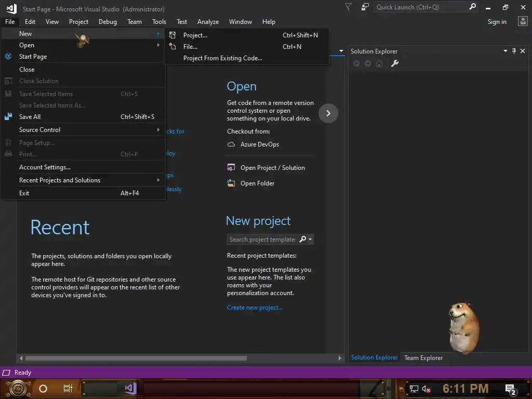The width and height of the screenshot is (532, 399).
Task: Open the Analyze menu
Action: point(208,22)
